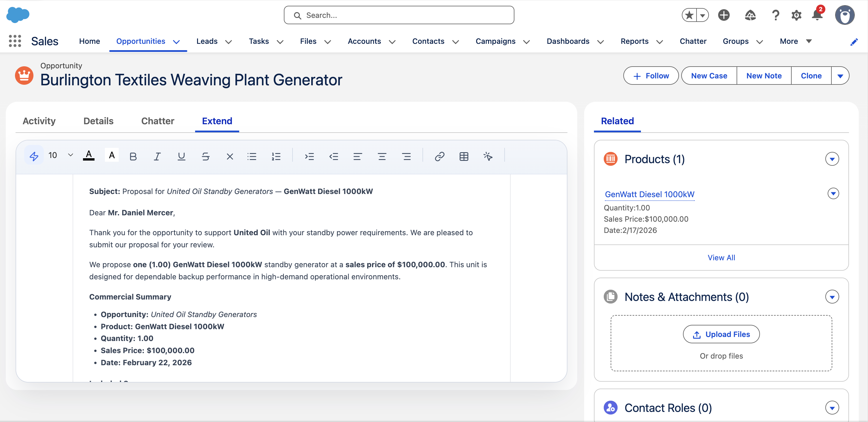Click the New Case button
Image resolution: width=868 pixels, height=422 pixels.
[709, 76]
